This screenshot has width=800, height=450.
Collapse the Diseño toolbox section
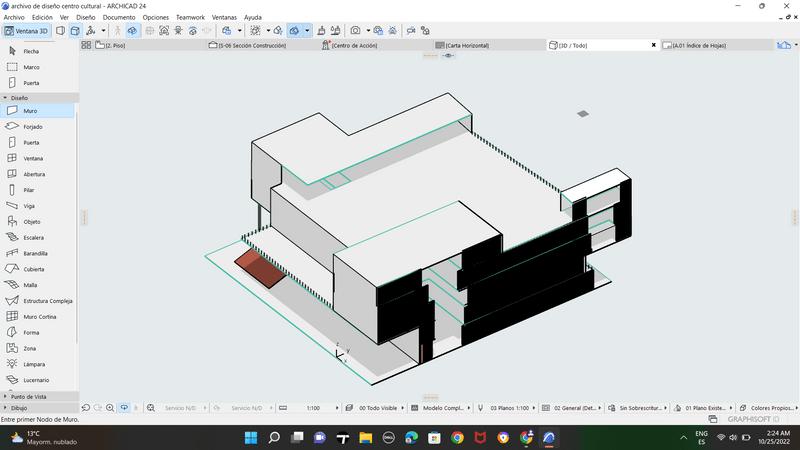point(18,98)
